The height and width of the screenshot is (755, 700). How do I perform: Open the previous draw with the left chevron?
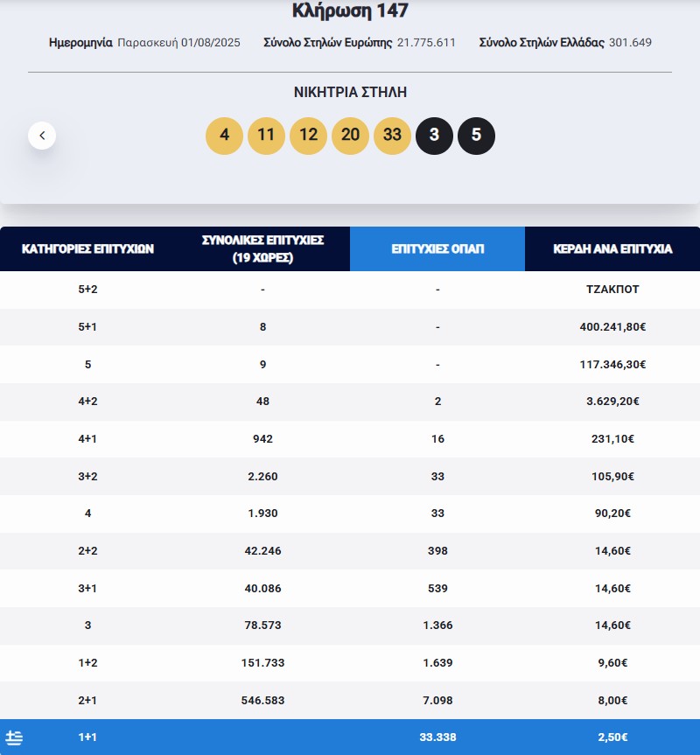(41, 136)
